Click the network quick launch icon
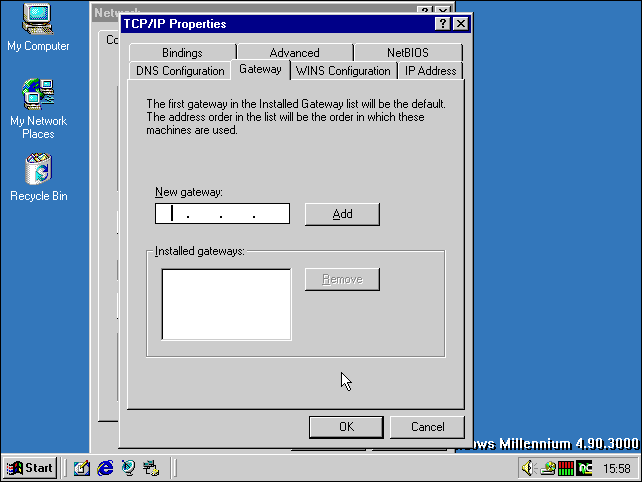This screenshot has height=482, width=642. 151,468
